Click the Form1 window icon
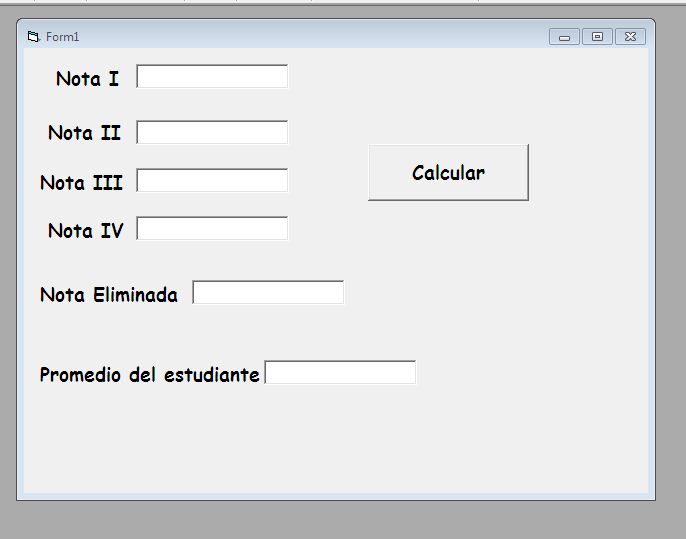The image size is (686, 539). [x=33, y=37]
